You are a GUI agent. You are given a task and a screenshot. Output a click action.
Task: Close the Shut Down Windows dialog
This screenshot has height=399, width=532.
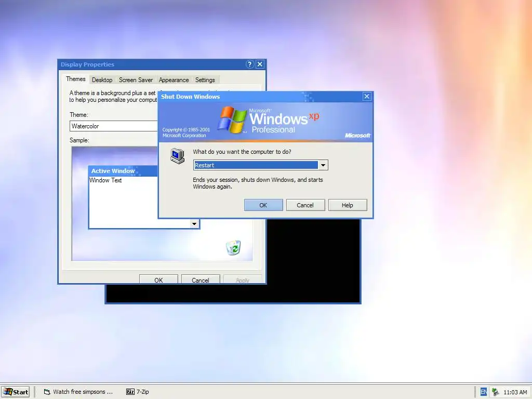pyautogui.click(x=367, y=96)
